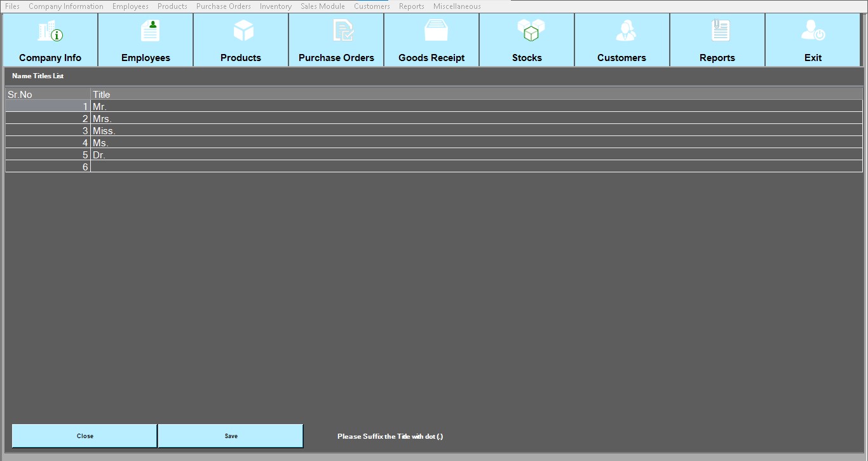This screenshot has height=461, width=868.
Task: Open the Inventory menu in menu bar
Action: click(275, 6)
